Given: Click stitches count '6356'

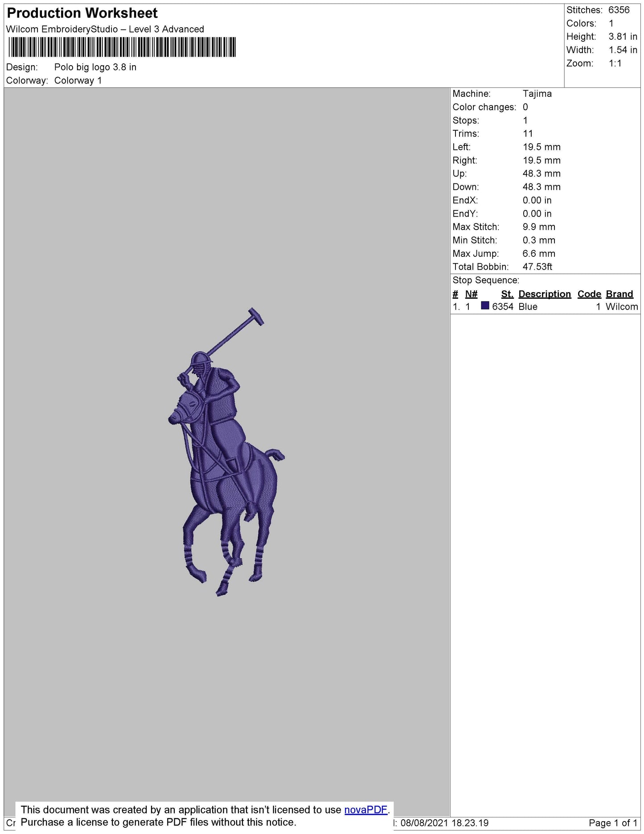Looking at the screenshot, I should [x=619, y=10].
